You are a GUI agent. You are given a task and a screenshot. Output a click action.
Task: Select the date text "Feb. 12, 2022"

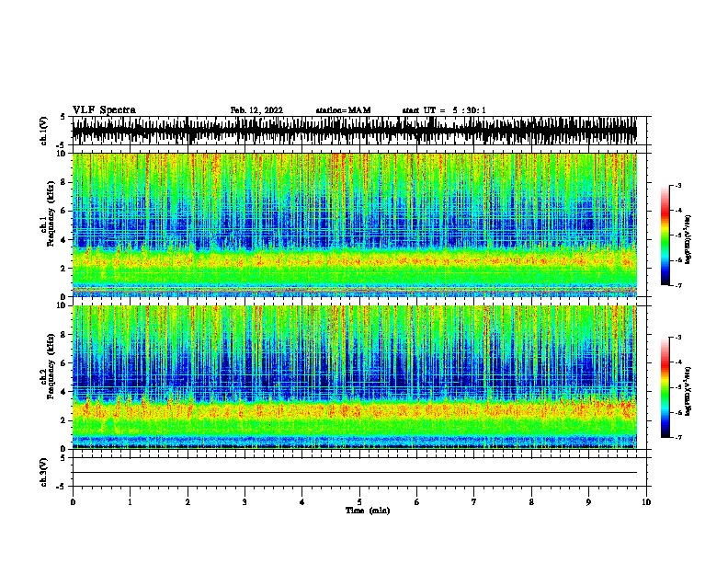256,110
